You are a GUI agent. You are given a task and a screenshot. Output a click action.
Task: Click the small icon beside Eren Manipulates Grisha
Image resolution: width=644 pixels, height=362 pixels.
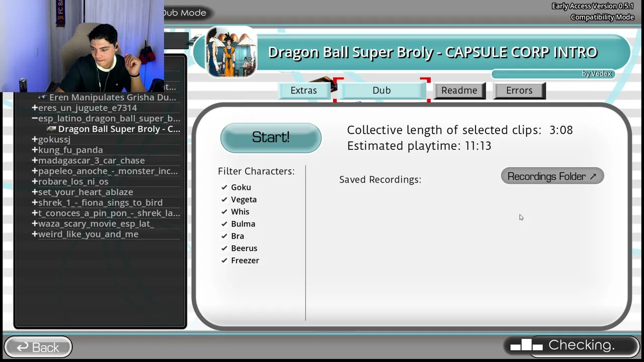pyautogui.click(x=43, y=97)
